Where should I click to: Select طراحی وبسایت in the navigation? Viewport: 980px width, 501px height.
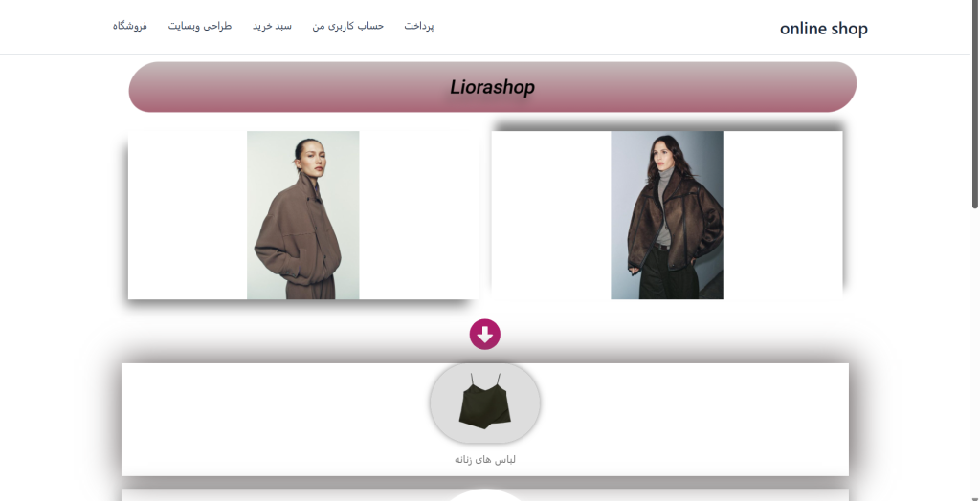coord(199,26)
